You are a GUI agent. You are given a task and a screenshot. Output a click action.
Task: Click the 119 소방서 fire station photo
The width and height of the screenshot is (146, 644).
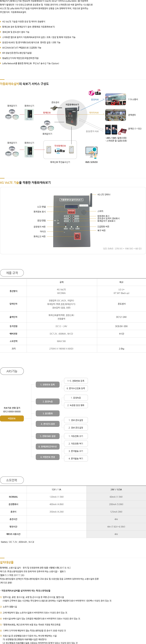click(x=115, y=99)
